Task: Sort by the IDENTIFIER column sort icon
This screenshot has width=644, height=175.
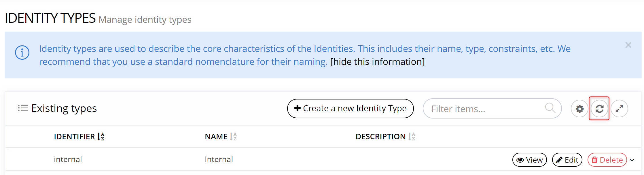Action: pos(101,136)
